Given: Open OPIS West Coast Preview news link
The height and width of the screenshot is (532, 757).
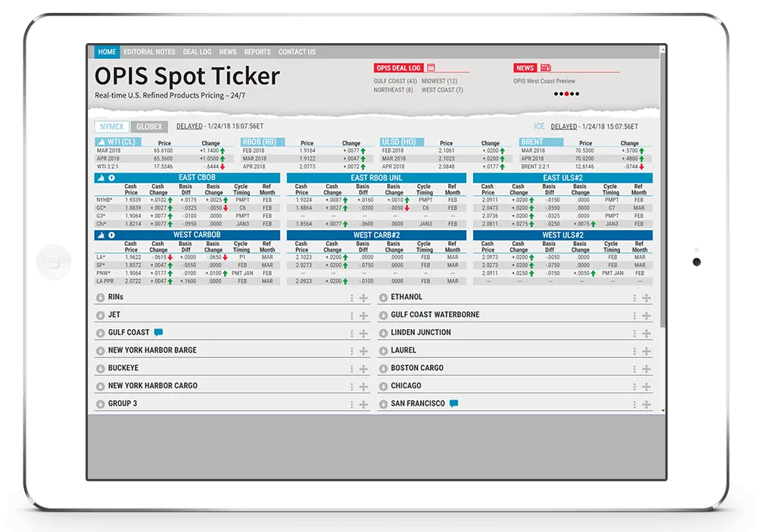Looking at the screenshot, I should point(544,81).
